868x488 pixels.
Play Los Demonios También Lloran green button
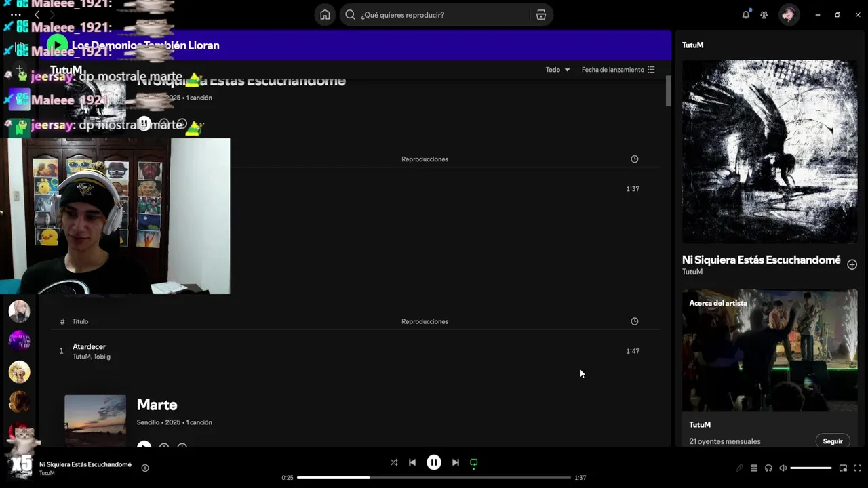tap(58, 45)
